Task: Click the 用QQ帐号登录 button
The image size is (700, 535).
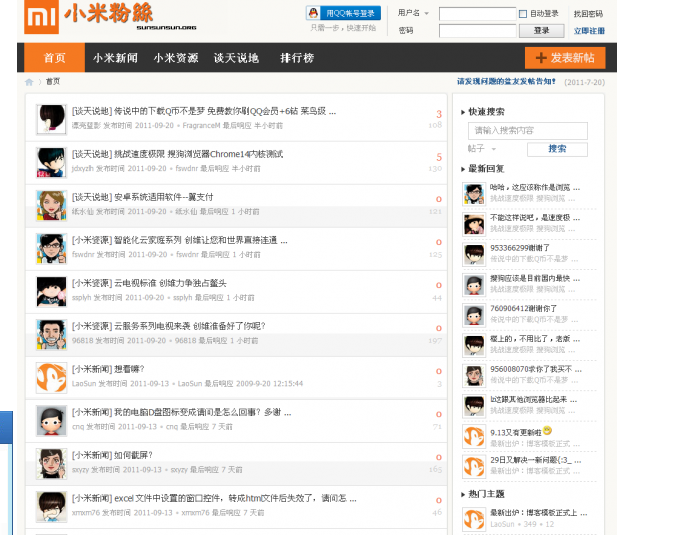Action: (x=343, y=13)
